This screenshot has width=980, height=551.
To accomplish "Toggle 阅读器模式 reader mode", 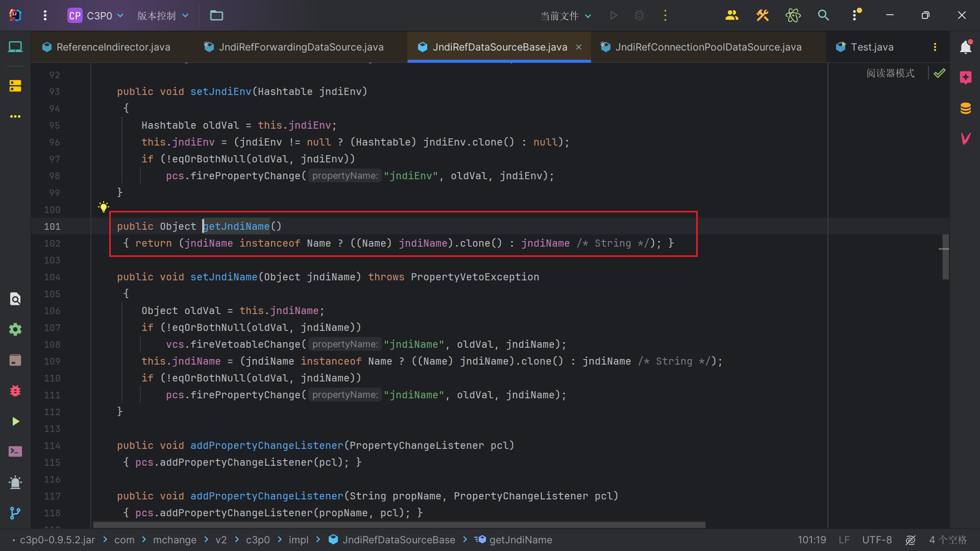I will (891, 73).
